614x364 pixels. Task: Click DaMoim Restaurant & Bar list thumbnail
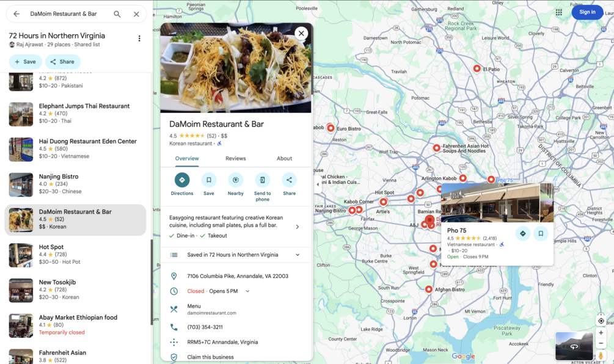click(21, 220)
